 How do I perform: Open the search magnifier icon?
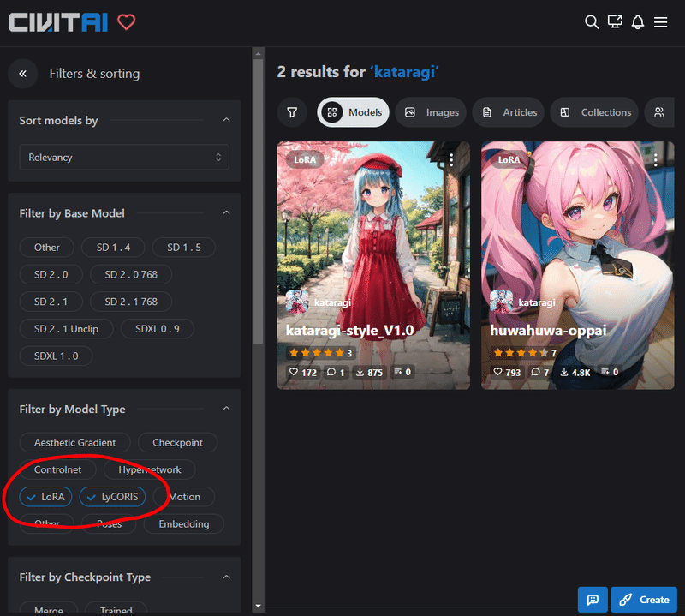(x=592, y=22)
